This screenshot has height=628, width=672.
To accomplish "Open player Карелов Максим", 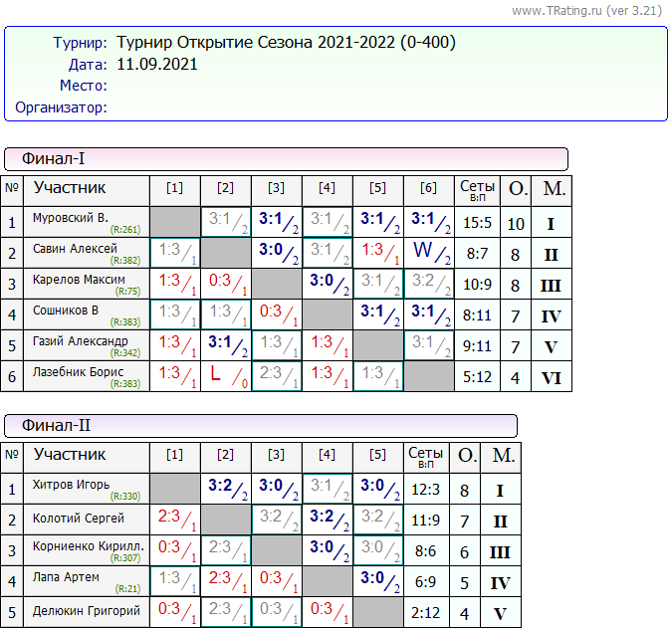I will click(x=79, y=280).
